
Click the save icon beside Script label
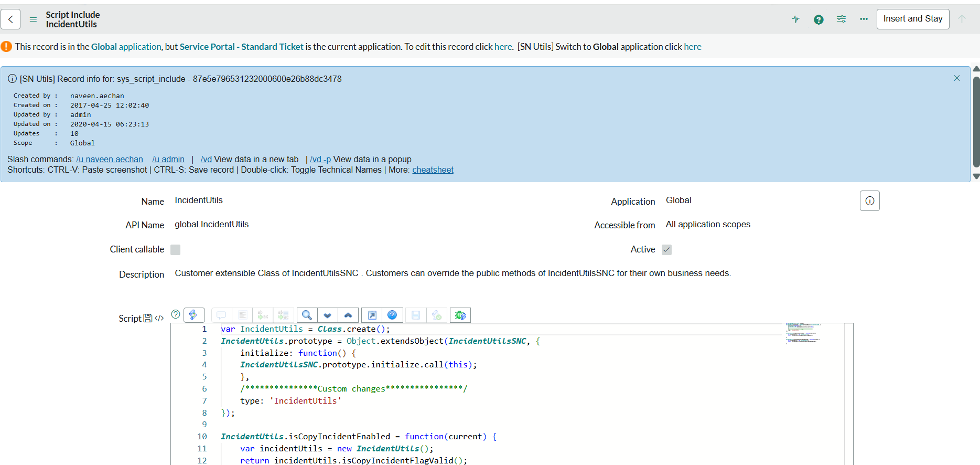(x=148, y=318)
